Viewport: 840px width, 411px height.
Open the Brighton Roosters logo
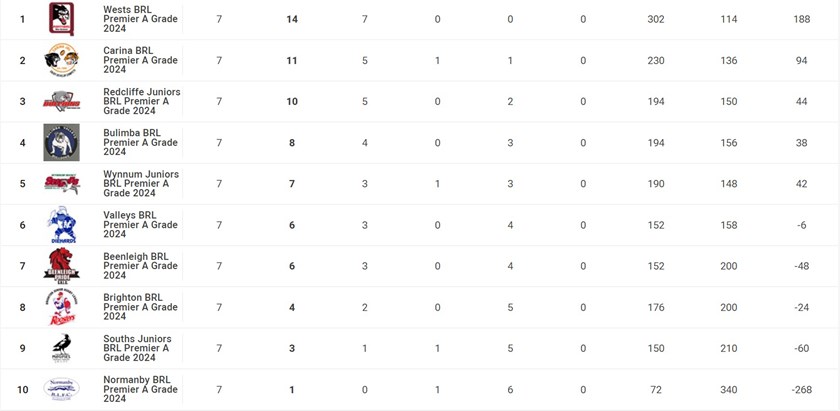tap(61, 307)
